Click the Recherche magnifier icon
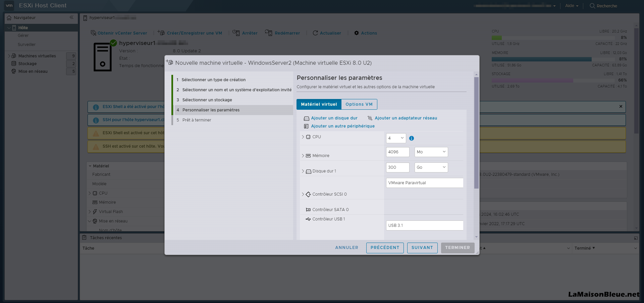Viewport: 644px width, 303px height. click(592, 6)
